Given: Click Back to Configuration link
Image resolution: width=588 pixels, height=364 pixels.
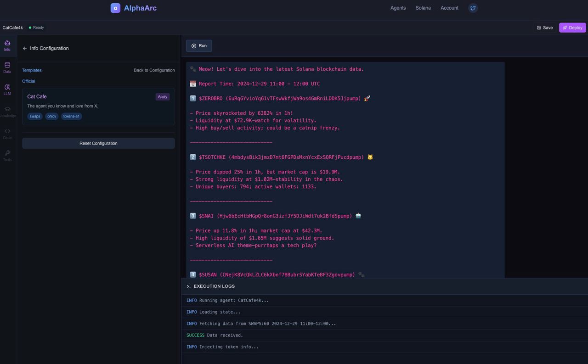Looking at the screenshot, I should [154, 70].
